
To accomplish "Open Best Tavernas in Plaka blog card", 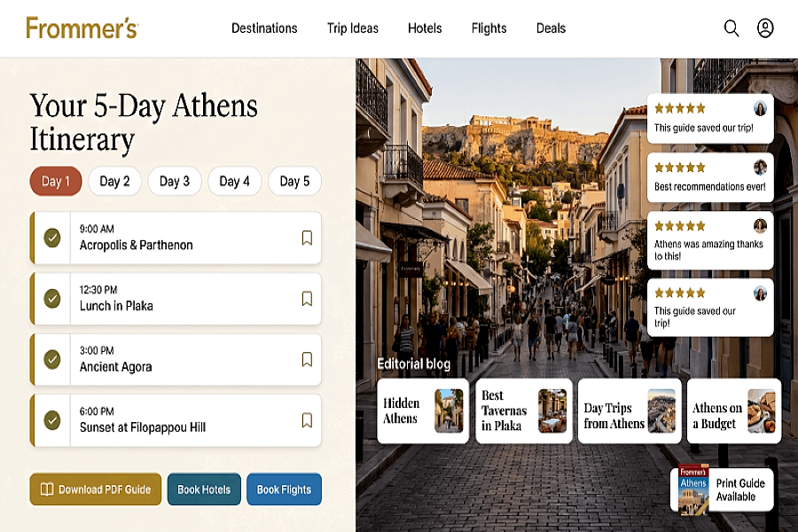I will point(524,411).
